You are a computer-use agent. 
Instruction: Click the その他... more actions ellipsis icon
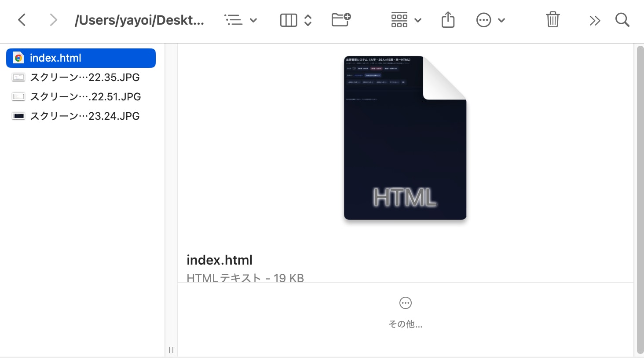[x=405, y=303]
